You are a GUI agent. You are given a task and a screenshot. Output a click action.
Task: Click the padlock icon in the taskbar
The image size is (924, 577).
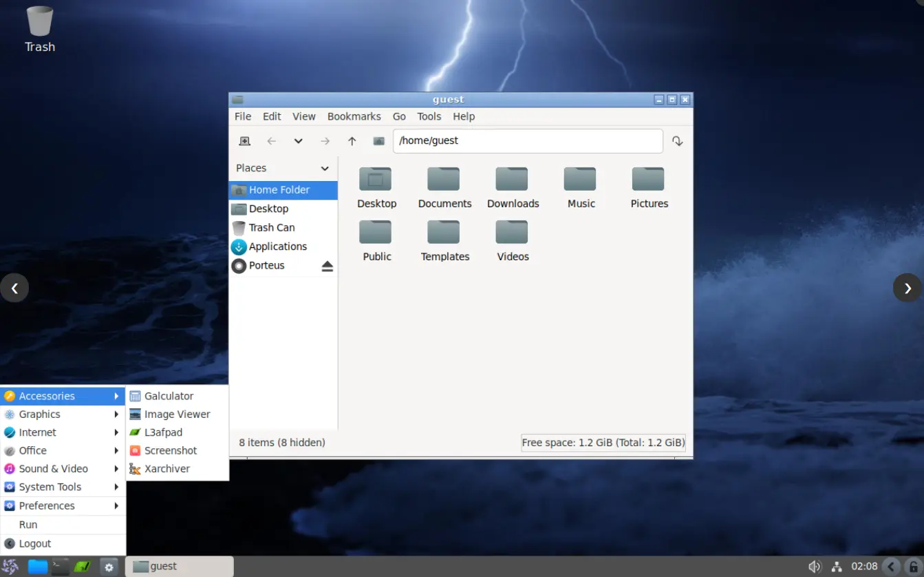(912, 567)
